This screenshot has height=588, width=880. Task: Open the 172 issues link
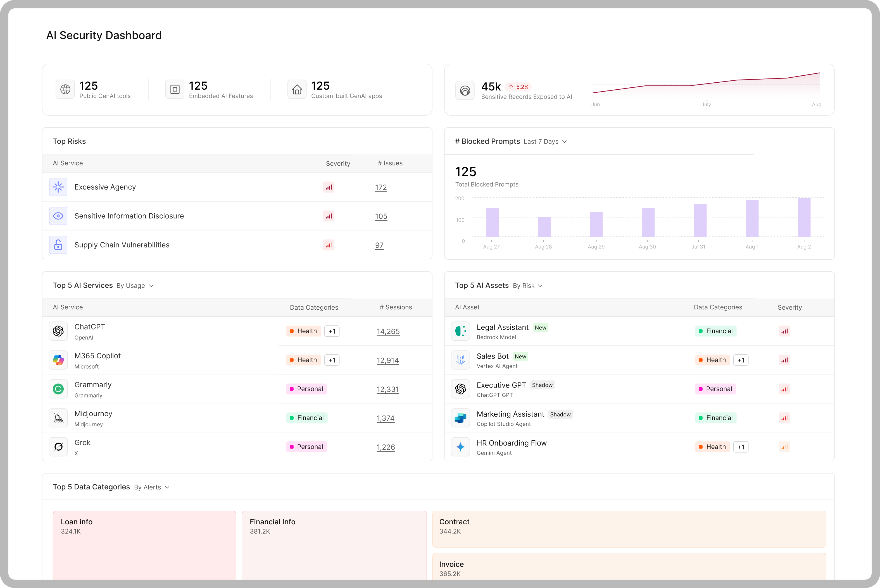381,188
